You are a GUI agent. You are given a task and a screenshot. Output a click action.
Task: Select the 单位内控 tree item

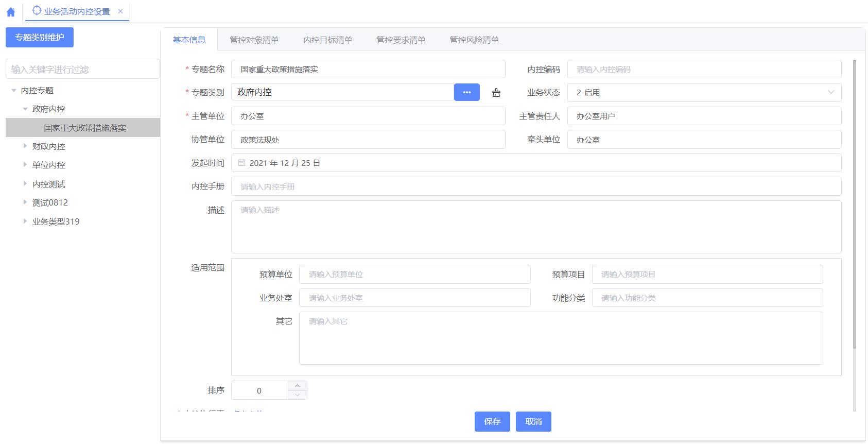click(x=49, y=165)
